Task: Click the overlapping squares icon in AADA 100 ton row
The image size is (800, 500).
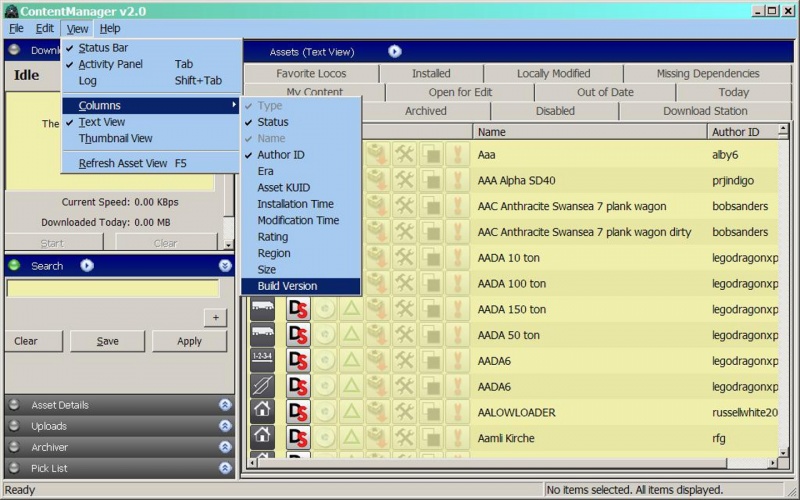Action: pyautogui.click(x=431, y=283)
